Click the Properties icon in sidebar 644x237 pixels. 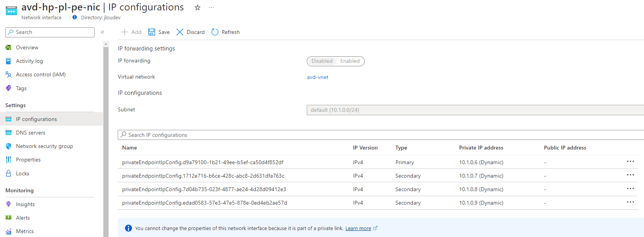coord(8,160)
